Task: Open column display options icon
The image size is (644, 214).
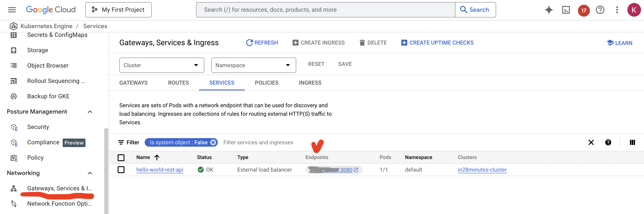Action: click(632, 142)
